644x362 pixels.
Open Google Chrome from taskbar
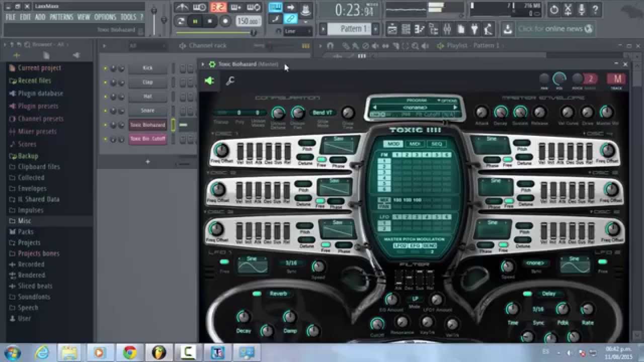pos(130,352)
